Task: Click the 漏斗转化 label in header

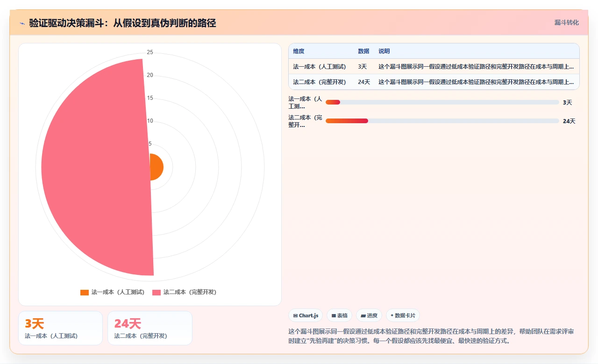Action: pyautogui.click(x=566, y=22)
